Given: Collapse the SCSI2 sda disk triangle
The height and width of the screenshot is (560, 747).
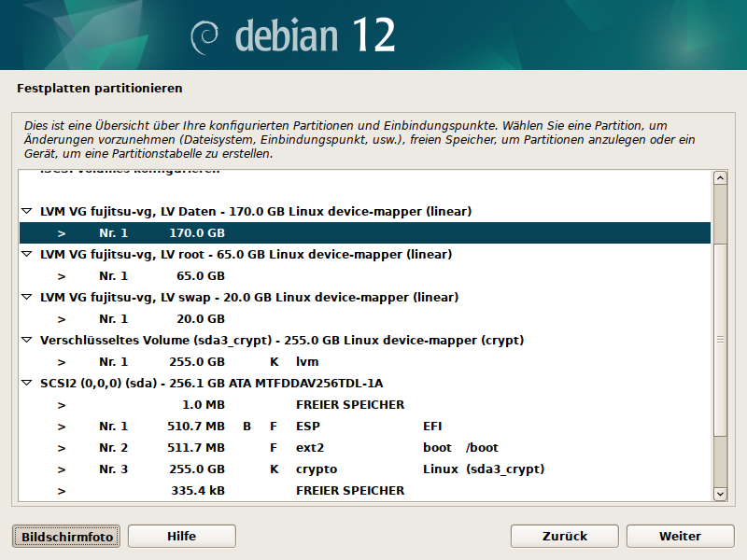Looking at the screenshot, I should [x=26, y=384].
